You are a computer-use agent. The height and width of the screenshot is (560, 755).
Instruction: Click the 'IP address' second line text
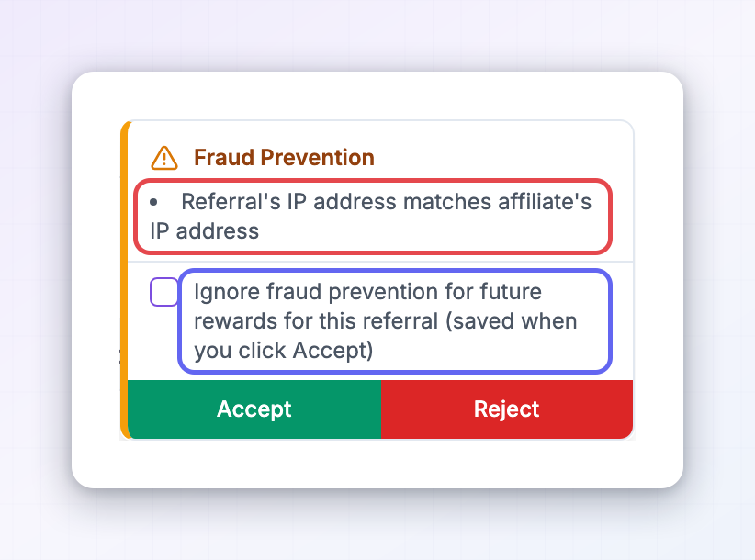tap(205, 231)
